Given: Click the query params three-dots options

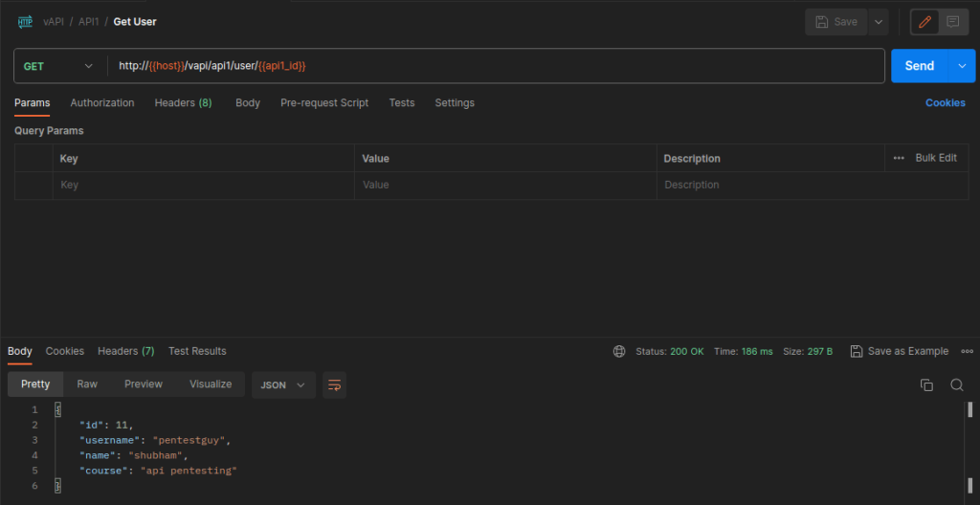Looking at the screenshot, I should tap(899, 158).
